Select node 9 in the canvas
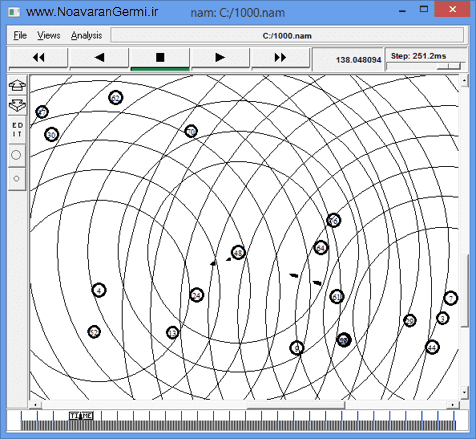476x439 pixels. (x=297, y=348)
